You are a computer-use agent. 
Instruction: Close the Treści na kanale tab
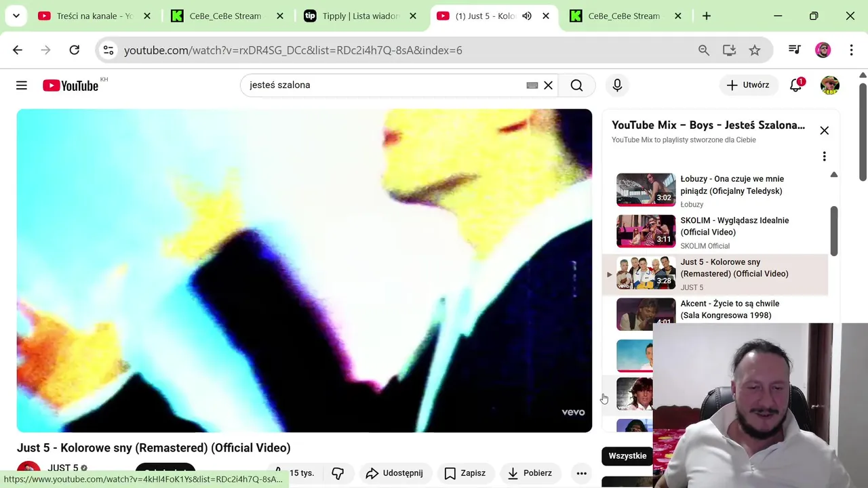coord(147,16)
